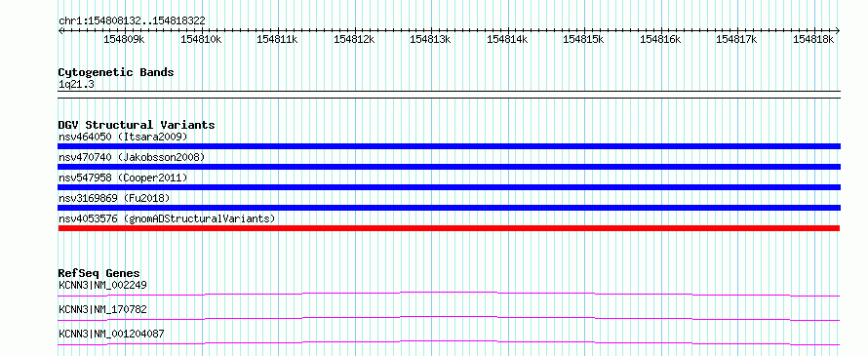Click the 154816k ruler tick label
The image size is (868, 356).
[660, 39]
